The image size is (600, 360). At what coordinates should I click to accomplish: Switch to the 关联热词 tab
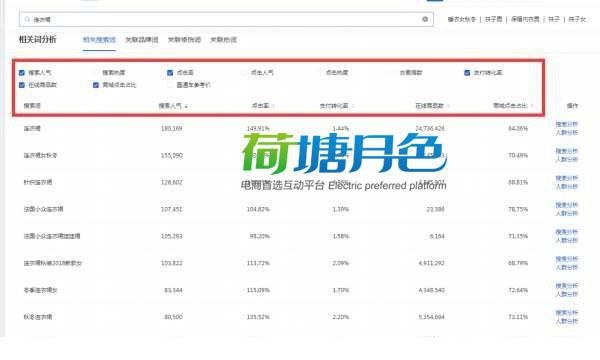(x=223, y=39)
